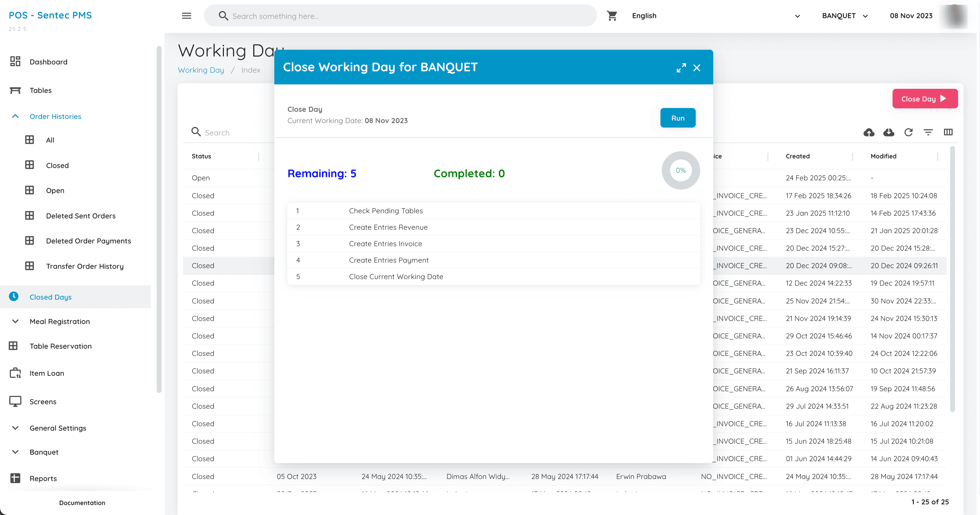Open the hamburger menu icon

[x=187, y=15]
